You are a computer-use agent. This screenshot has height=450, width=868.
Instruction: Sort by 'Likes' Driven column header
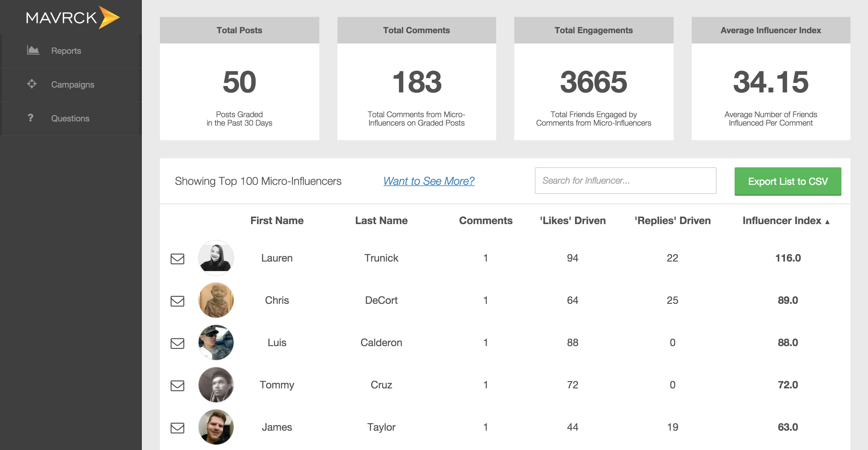click(573, 220)
